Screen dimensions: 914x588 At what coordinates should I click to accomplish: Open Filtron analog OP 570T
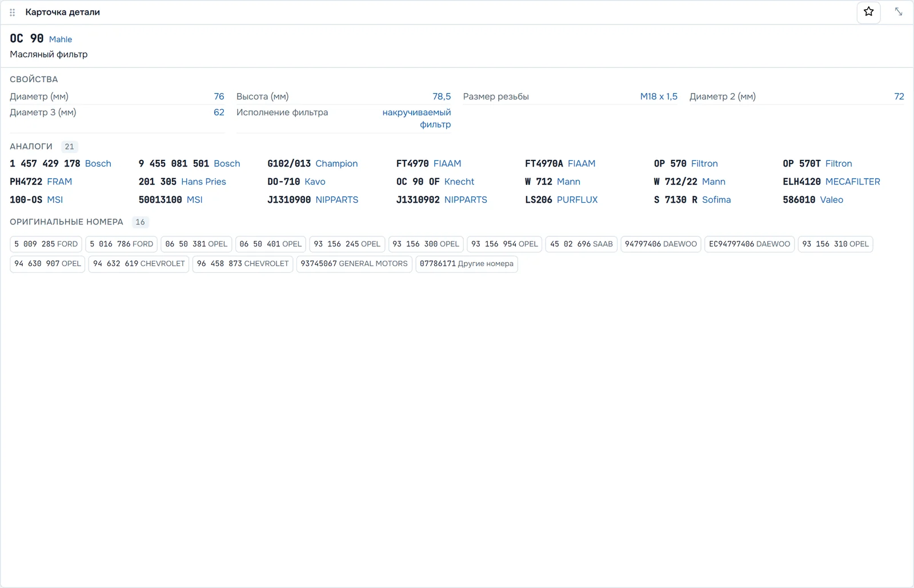pyautogui.click(x=817, y=164)
